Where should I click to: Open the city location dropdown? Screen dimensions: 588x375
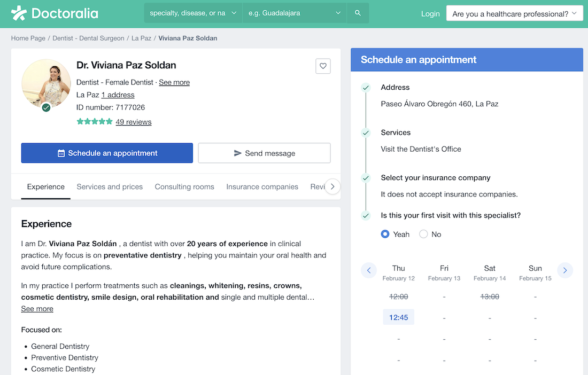point(296,13)
